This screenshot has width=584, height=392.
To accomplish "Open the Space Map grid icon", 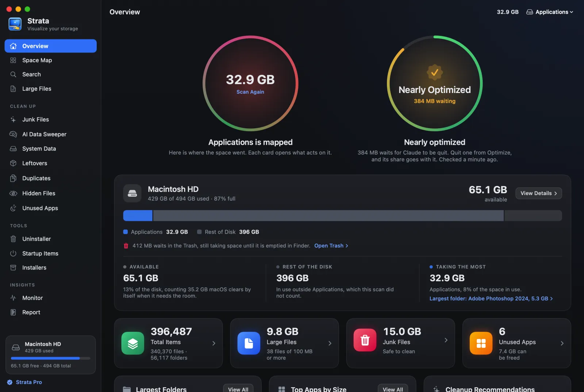I will pyautogui.click(x=13, y=60).
